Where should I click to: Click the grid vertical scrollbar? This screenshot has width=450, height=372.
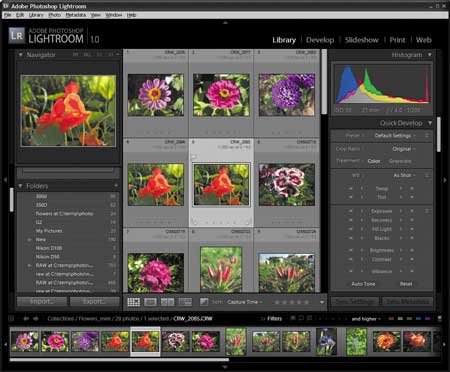pyautogui.click(x=324, y=82)
